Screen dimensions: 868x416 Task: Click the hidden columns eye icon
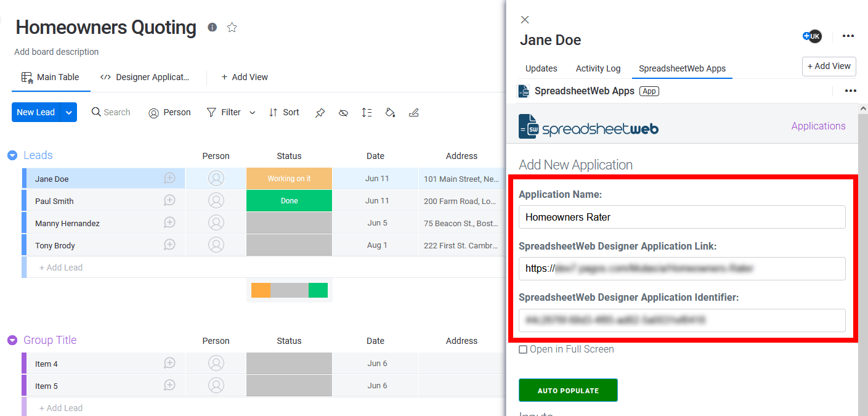[343, 112]
